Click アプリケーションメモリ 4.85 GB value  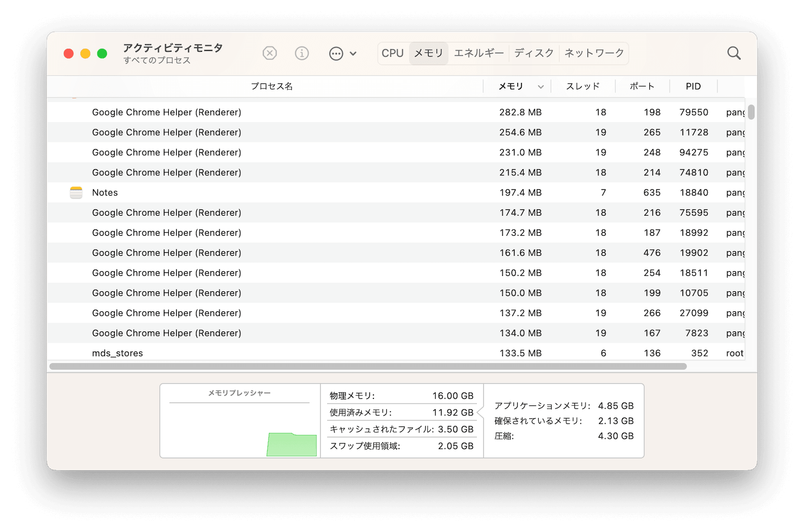pyautogui.click(x=616, y=406)
